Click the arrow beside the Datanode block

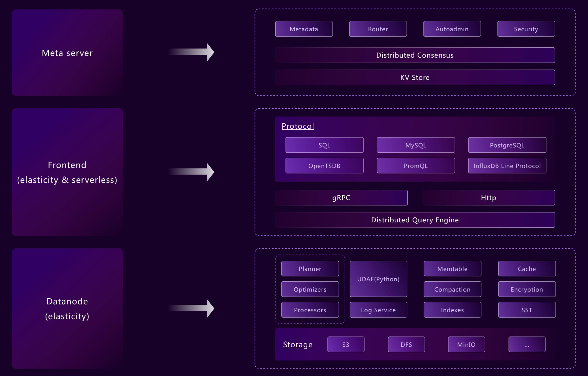[x=192, y=308]
